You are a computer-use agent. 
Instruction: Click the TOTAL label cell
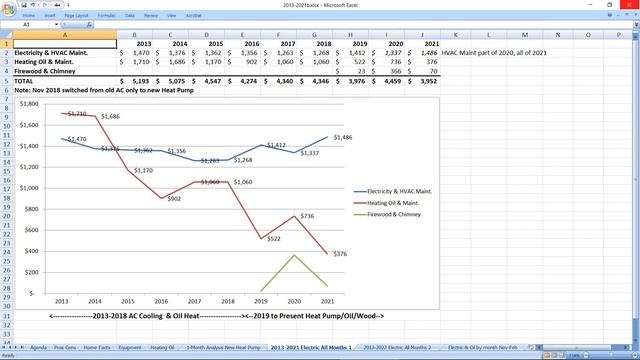coord(23,81)
